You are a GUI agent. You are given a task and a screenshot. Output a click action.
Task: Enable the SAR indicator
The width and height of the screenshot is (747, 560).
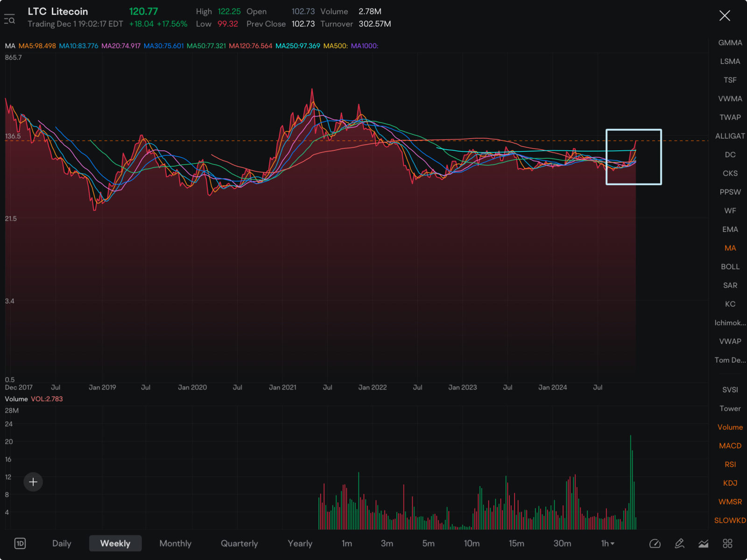(x=730, y=285)
